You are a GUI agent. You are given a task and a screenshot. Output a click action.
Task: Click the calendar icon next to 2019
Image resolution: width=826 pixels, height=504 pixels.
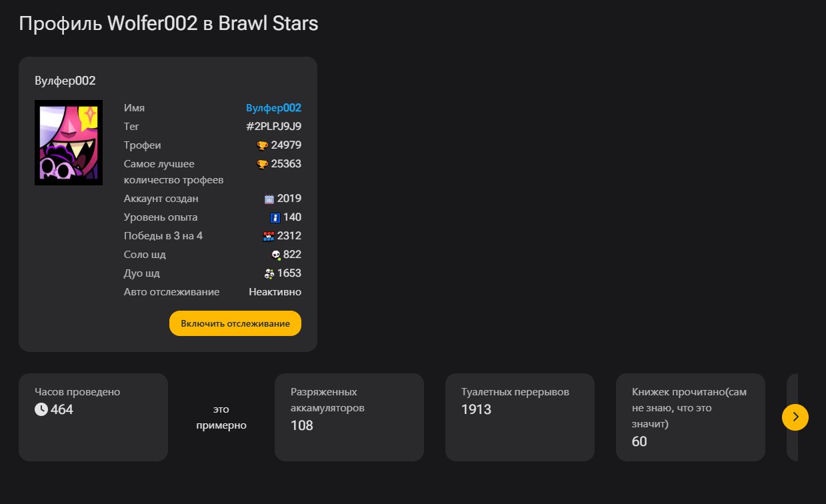(x=269, y=199)
